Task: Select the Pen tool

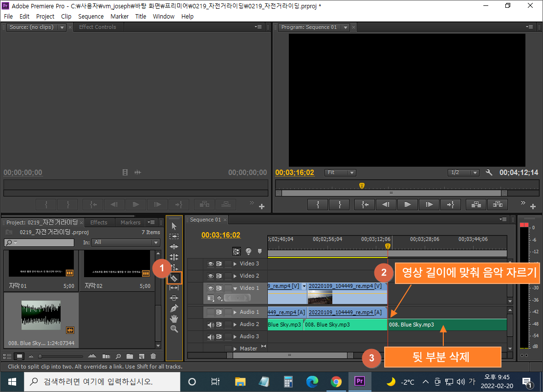Action: (174, 308)
